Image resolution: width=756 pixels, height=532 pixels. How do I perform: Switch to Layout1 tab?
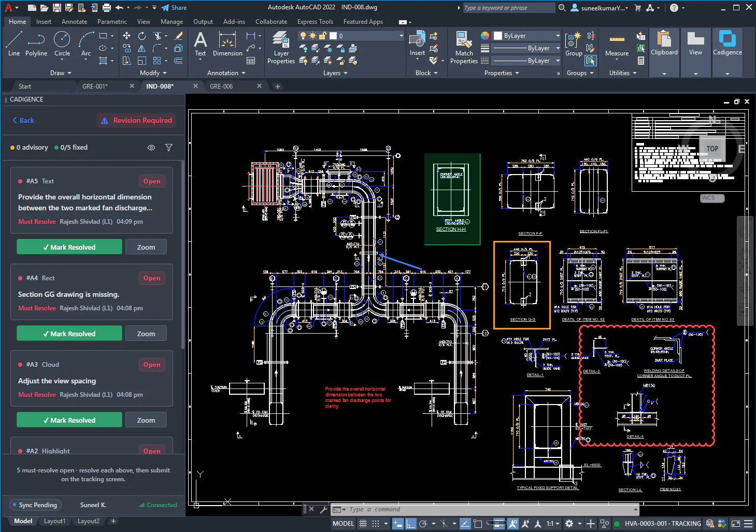pyautogui.click(x=54, y=521)
